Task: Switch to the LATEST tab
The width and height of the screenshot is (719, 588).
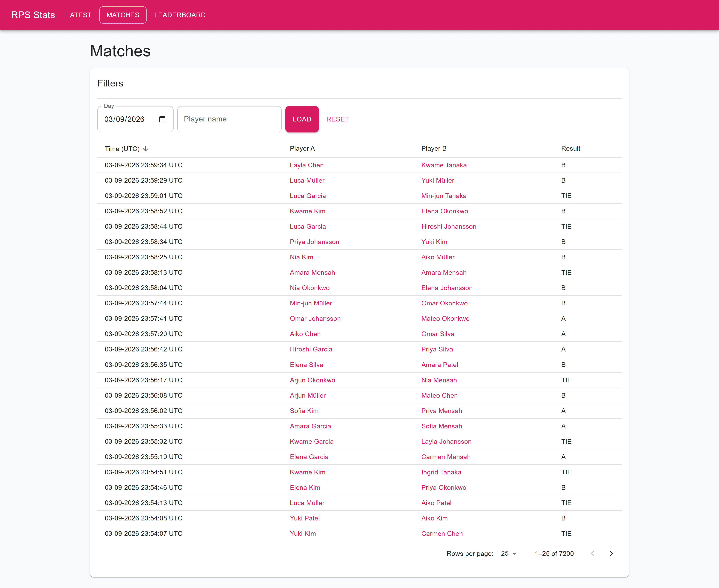Action: 79,15
